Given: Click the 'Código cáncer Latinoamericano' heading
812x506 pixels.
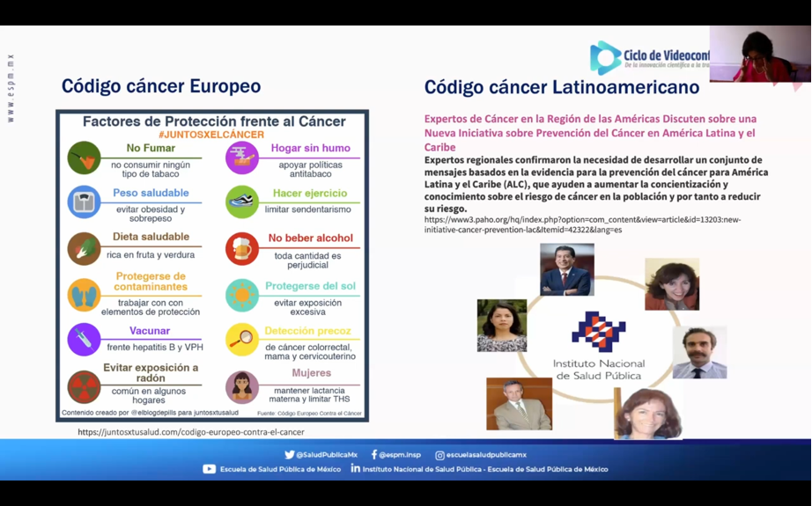Looking at the screenshot, I should (x=562, y=87).
